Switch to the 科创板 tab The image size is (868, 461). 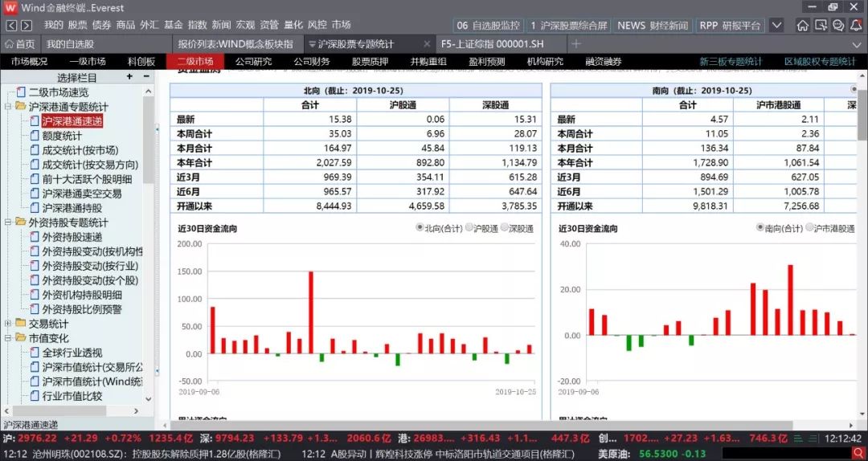point(141,61)
